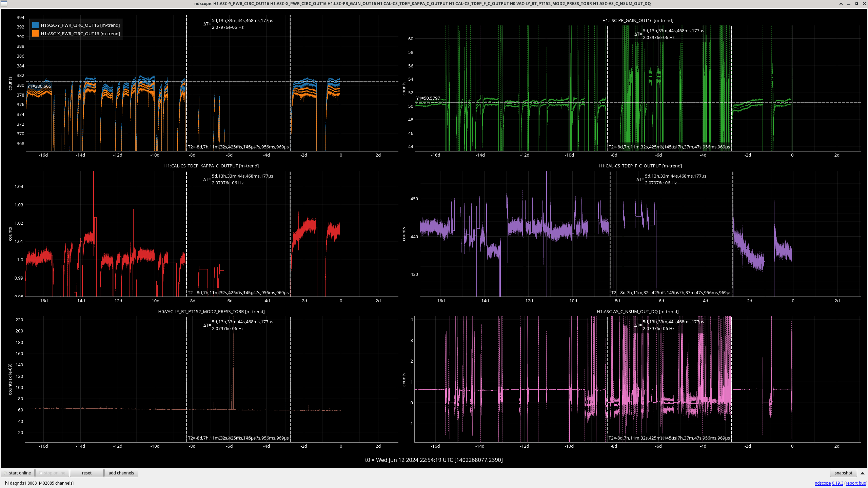The height and width of the screenshot is (488, 868).
Task: Click the ΔT readout in PR_GAIN plot
Action: tap(669, 34)
